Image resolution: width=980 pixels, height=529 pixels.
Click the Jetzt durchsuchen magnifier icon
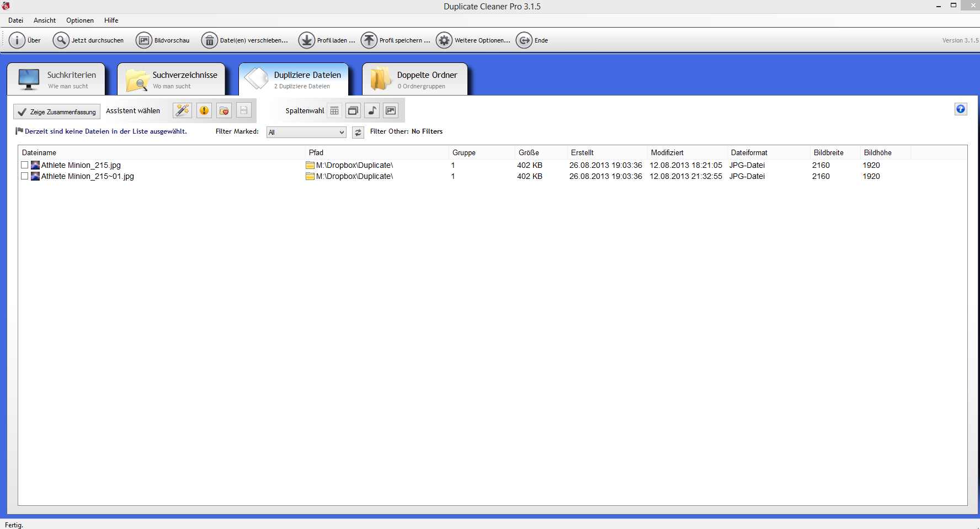tap(61, 40)
